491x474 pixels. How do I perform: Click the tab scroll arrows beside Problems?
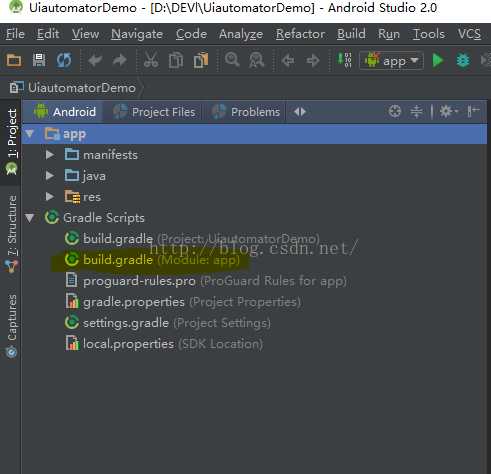coord(300,112)
